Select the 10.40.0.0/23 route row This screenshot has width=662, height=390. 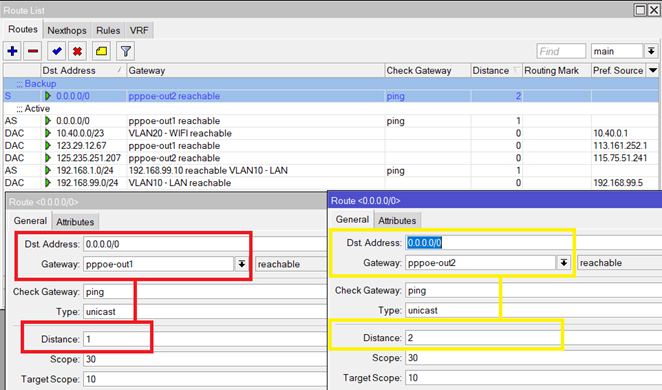click(331, 133)
